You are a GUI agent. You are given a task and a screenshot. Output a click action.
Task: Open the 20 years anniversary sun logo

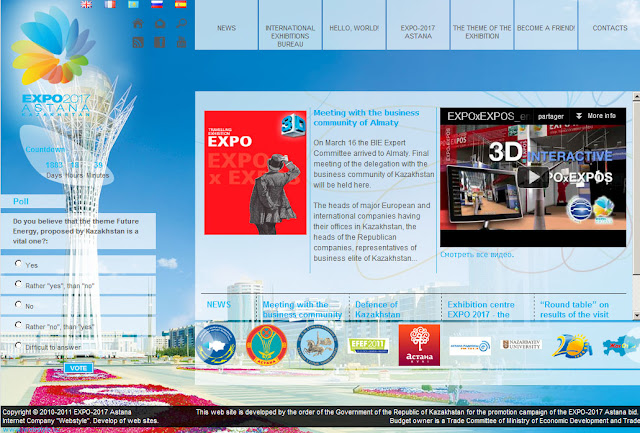(572, 346)
